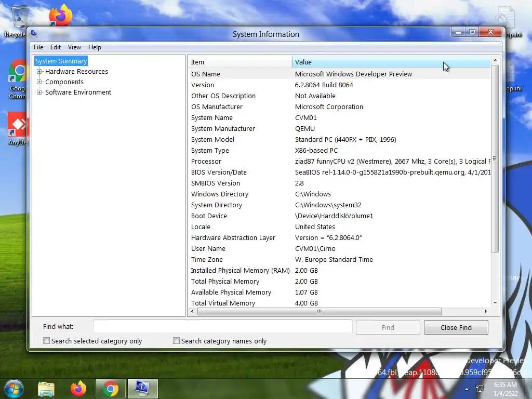Select the System Model row
This screenshot has height=399, width=532.
coord(339,139)
